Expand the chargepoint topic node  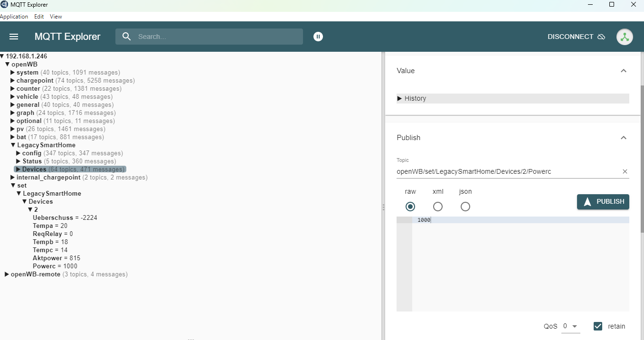point(13,81)
